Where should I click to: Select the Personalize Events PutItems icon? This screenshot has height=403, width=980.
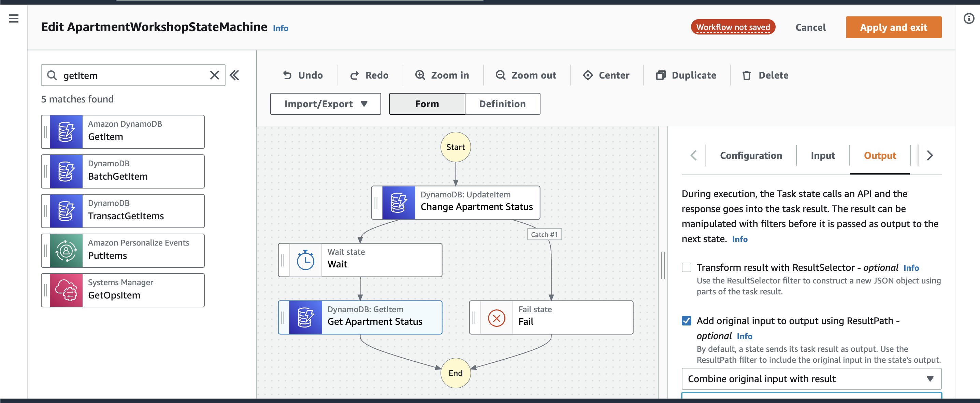[x=66, y=251]
